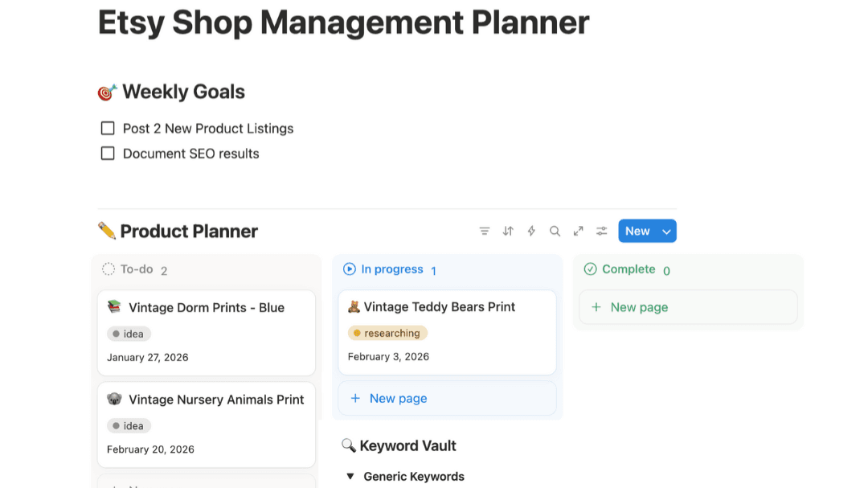The height and width of the screenshot is (488, 868).
Task: Select the To-do column header
Action: (x=137, y=269)
